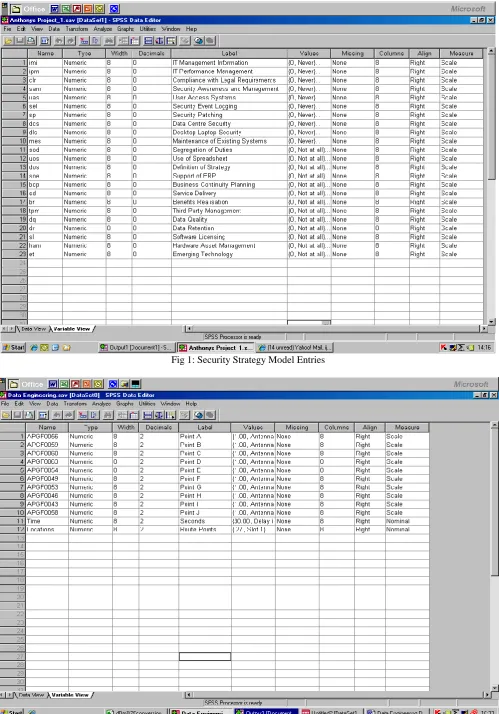
Task: Open Dialog Recall in Data Engineering window toolbar
Action: [43, 415]
